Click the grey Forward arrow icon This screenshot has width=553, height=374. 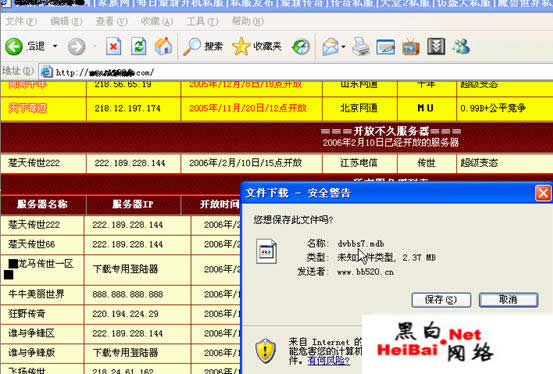coord(77,47)
